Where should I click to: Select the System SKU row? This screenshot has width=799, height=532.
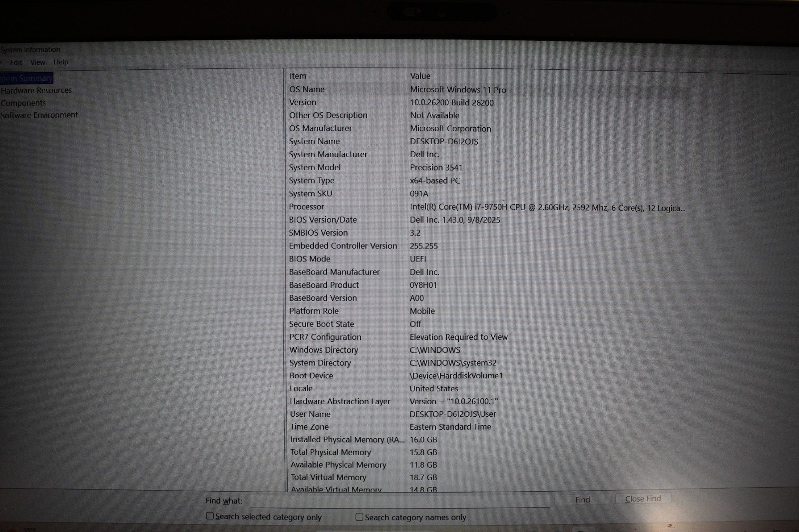tap(487, 193)
